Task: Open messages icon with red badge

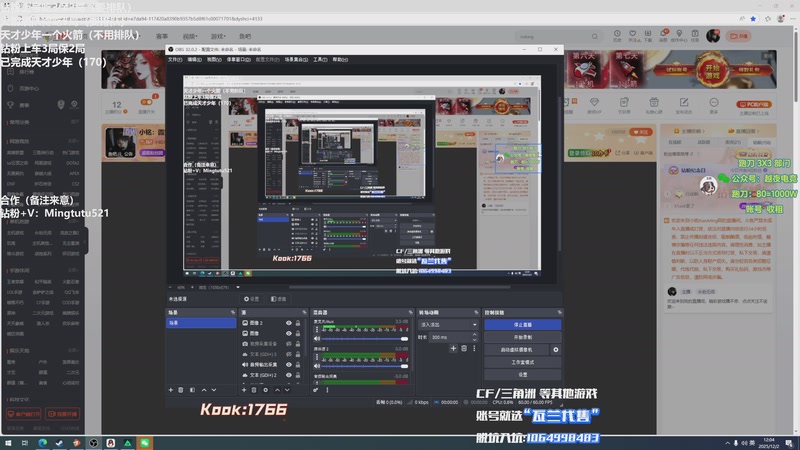Action: (x=664, y=36)
